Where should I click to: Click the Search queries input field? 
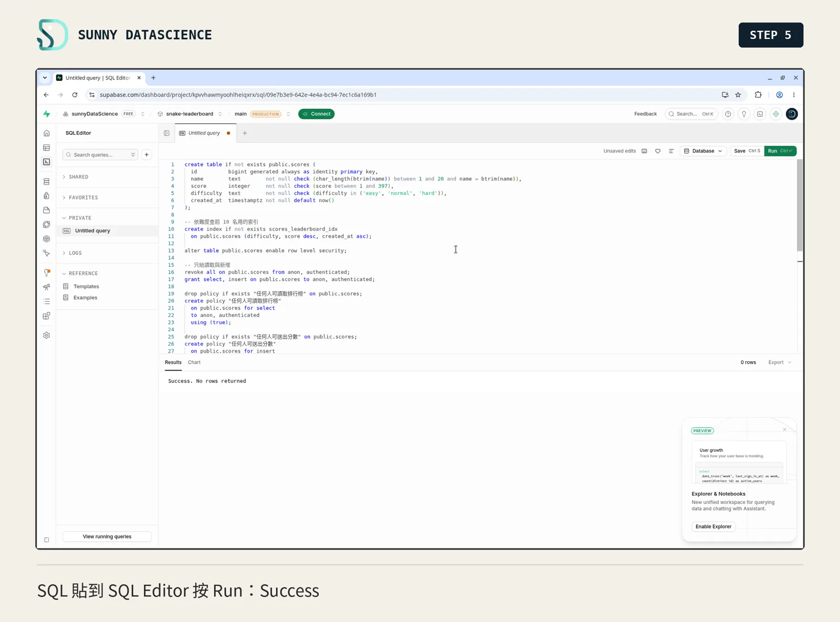(x=100, y=155)
